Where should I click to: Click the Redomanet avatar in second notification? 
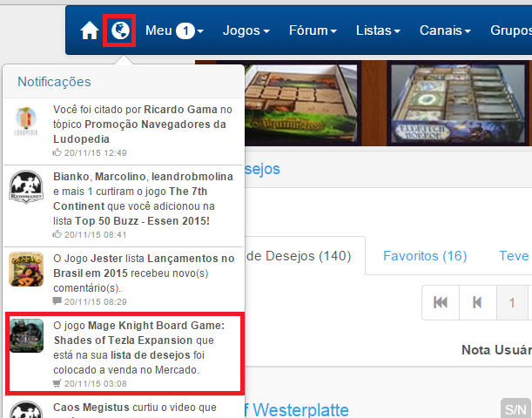27,189
